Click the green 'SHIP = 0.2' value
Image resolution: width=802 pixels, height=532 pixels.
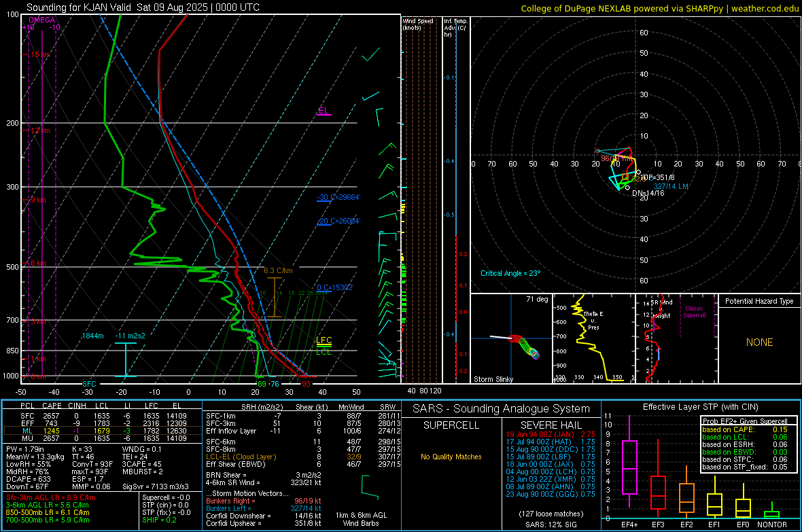pos(159,520)
